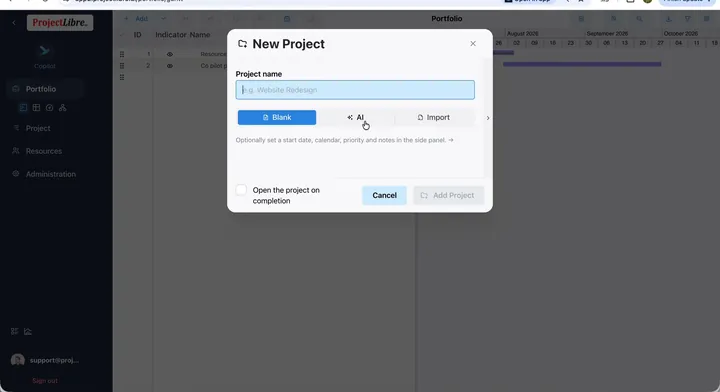
Task: Click the Resources people icon in sidebar
Action: click(x=16, y=151)
